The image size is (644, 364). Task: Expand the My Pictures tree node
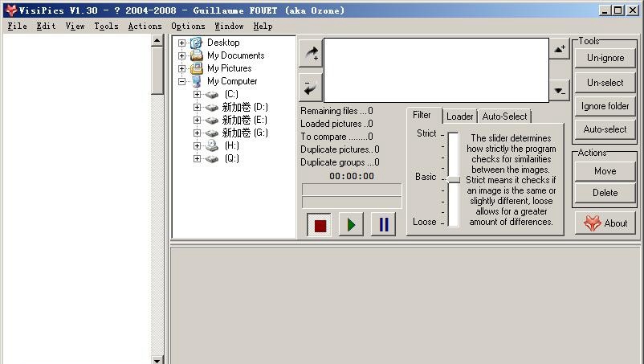(181, 68)
